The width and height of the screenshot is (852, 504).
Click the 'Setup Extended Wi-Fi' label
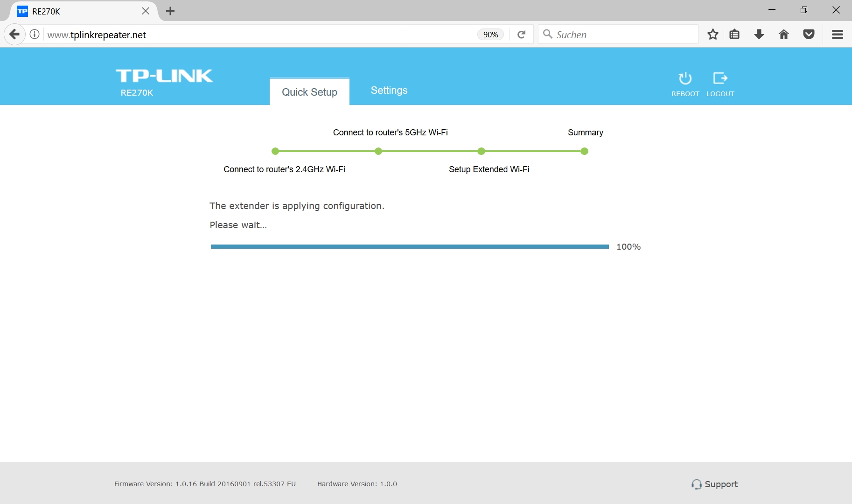click(489, 169)
